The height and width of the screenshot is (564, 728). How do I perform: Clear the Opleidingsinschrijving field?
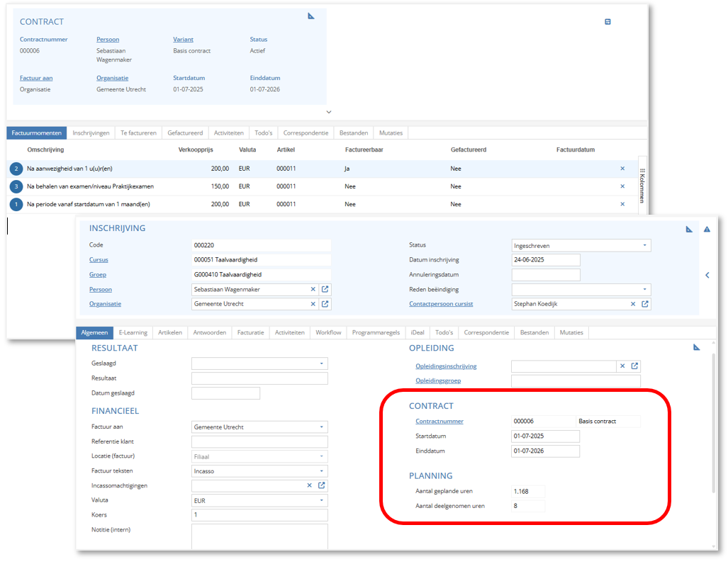click(622, 366)
